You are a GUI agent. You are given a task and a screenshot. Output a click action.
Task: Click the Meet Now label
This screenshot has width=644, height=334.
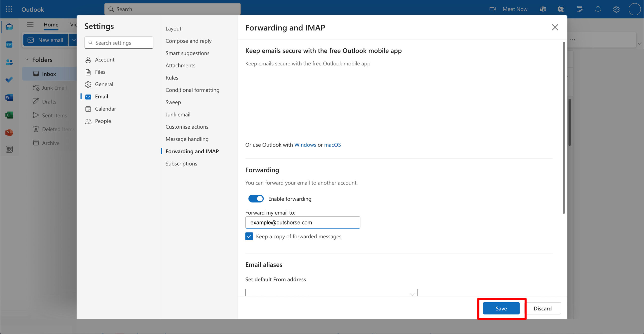(x=515, y=9)
